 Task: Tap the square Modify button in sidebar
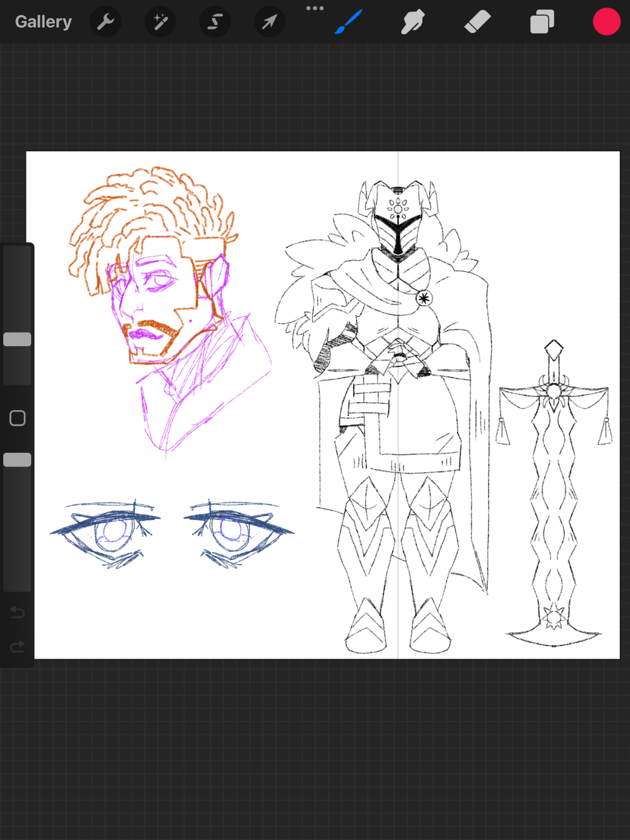tap(17, 418)
